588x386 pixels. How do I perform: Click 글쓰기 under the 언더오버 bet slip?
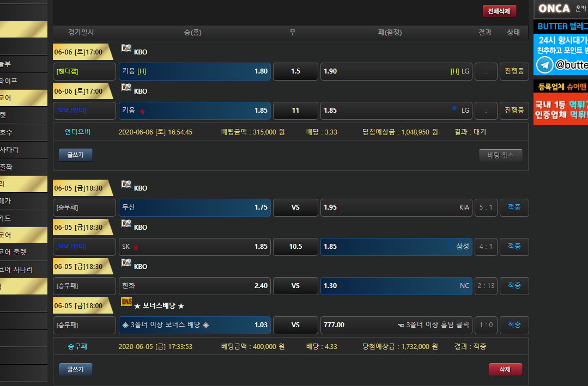[75, 155]
